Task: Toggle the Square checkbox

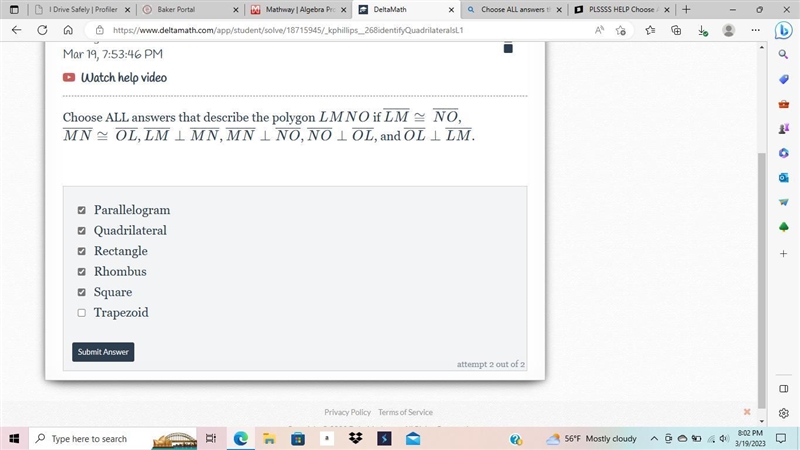Action: click(x=82, y=292)
